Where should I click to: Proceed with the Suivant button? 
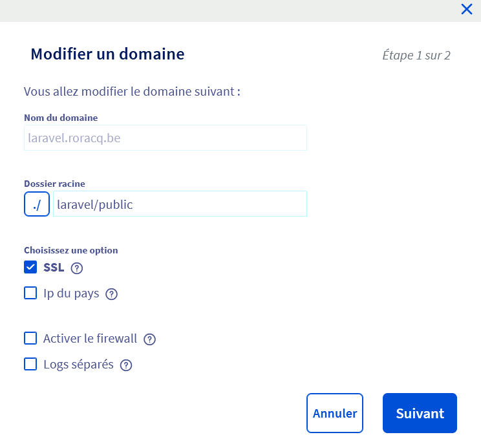[420, 413]
